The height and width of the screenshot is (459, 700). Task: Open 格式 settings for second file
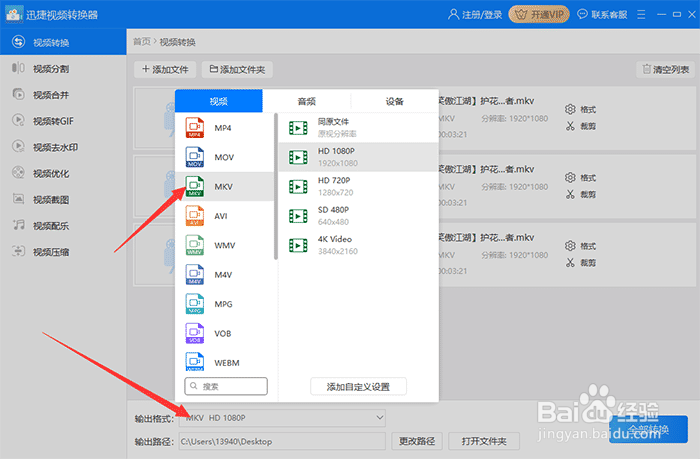pos(580,178)
